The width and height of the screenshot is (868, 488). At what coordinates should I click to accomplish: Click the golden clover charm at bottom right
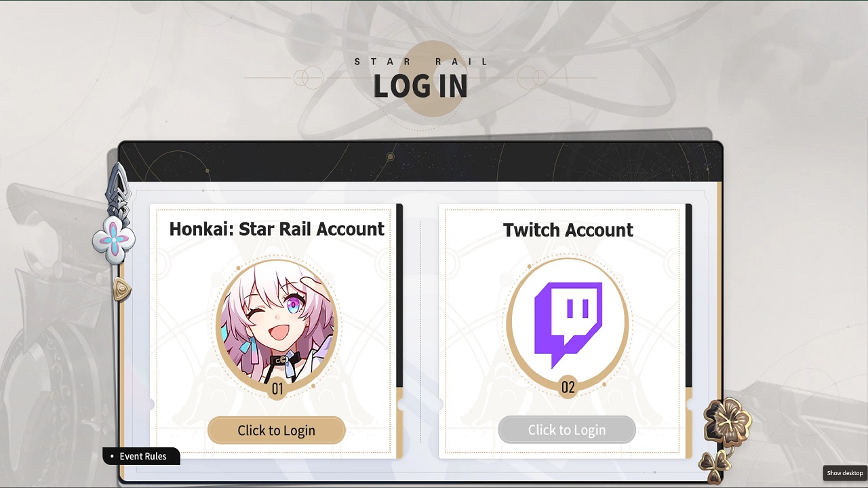click(714, 466)
